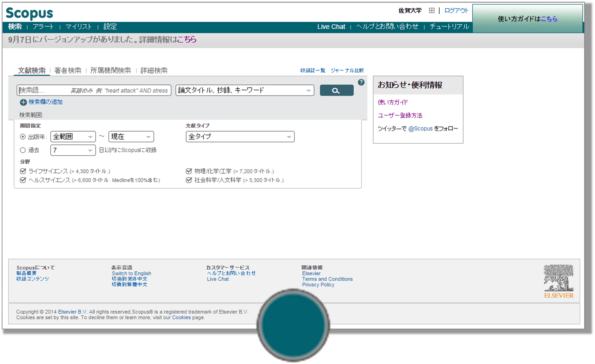Screen dimensions: 595x364
Task: Expand the plus box beside 佐賀大学
Action: tap(432, 10)
